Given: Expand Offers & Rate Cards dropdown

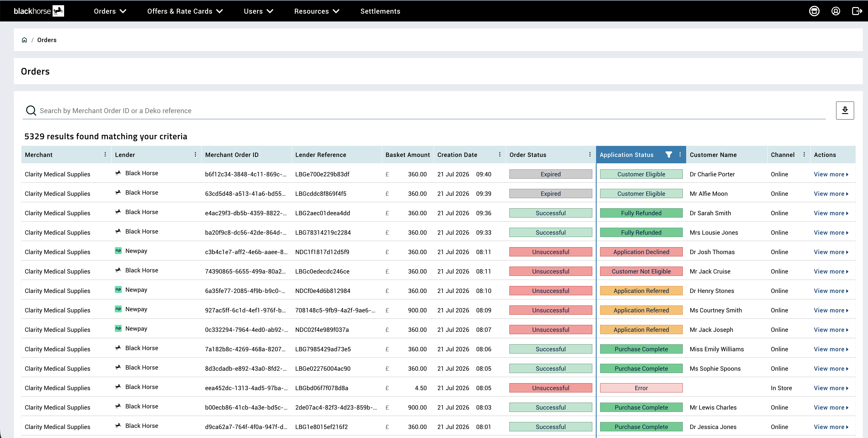Looking at the screenshot, I should pyautogui.click(x=185, y=11).
